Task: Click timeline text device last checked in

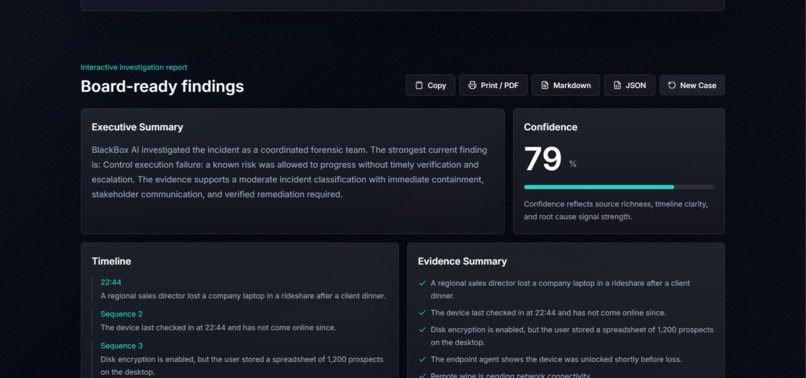Action: click(x=218, y=328)
